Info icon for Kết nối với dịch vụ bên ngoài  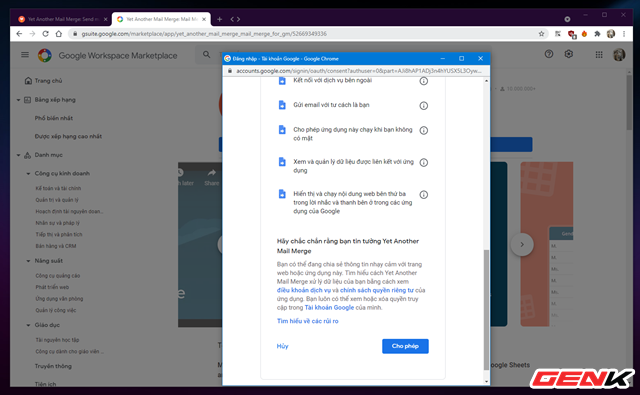[x=424, y=81]
